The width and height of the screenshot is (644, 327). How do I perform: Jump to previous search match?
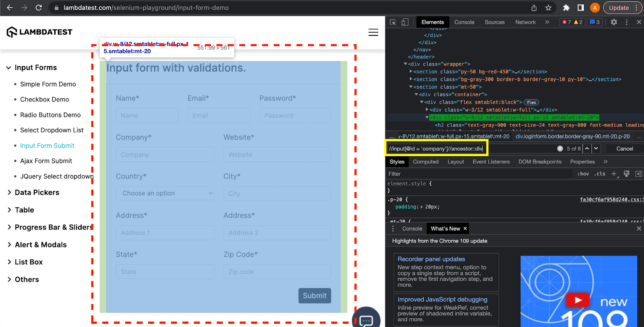[x=587, y=149]
